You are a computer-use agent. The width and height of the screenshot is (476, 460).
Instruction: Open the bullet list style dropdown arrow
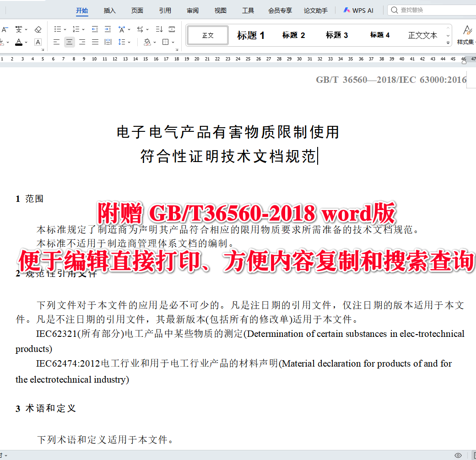pyautogui.click(x=65, y=29)
